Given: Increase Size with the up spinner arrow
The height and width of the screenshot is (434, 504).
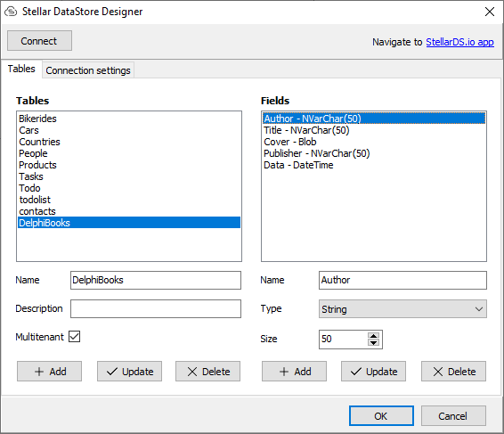Looking at the screenshot, I should (x=373, y=336).
